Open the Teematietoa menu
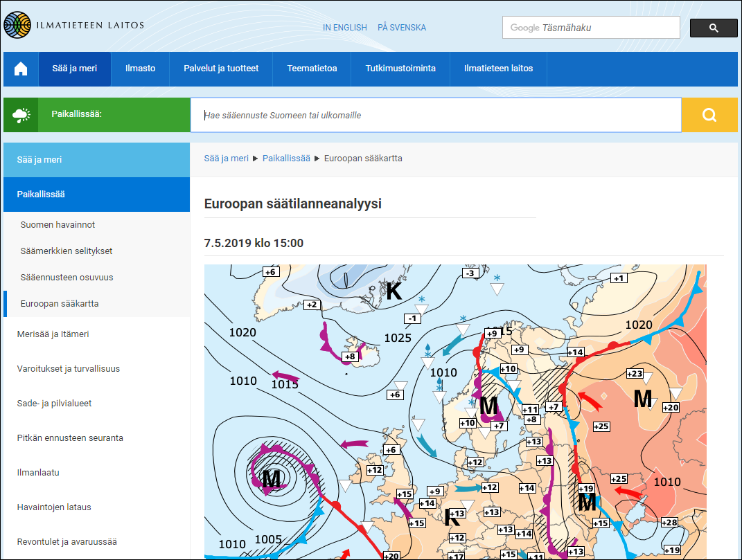The width and height of the screenshot is (742, 560). coord(311,69)
